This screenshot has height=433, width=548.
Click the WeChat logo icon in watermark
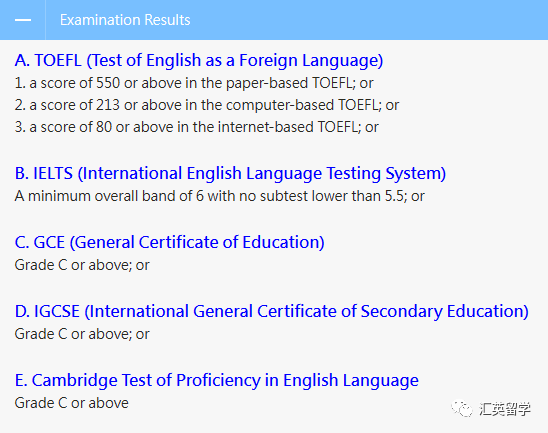pyautogui.click(x=462, y=409)
